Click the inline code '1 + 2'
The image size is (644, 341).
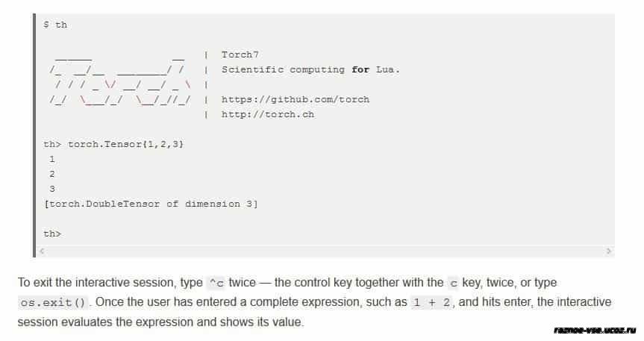click(x=431, y=303)
